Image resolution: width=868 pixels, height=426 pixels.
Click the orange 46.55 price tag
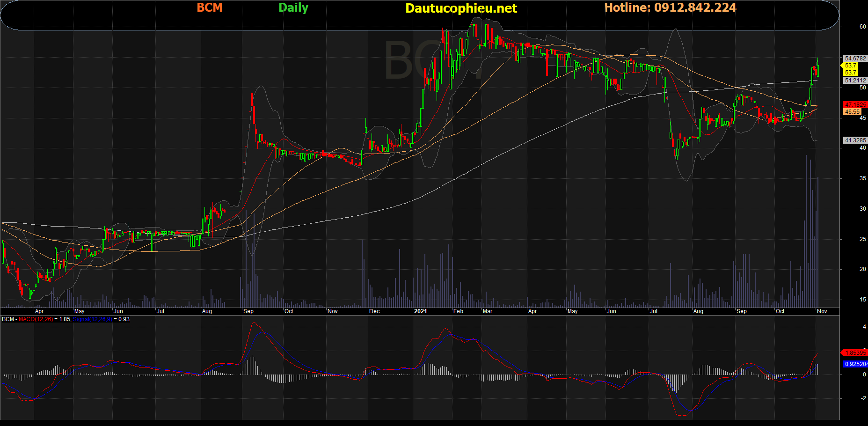852,112
